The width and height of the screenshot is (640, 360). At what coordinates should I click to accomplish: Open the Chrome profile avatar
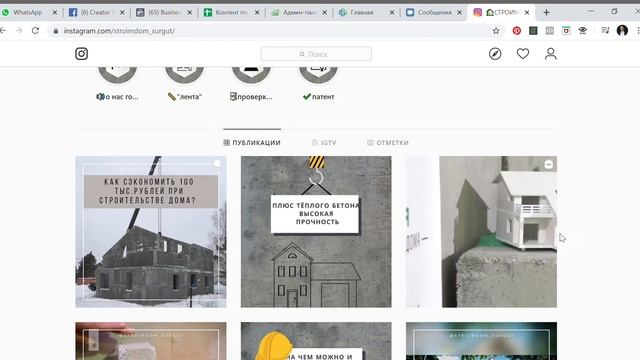[x=622, y=30]
